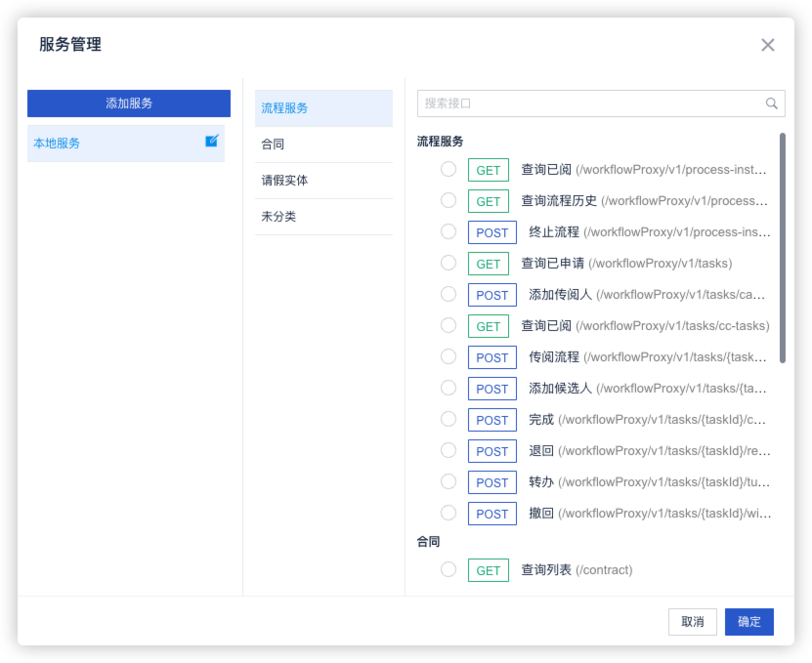Image resolution: width=812 pixels, height=663 pixels.
Task: Select the 传阅流程 radio button
Action: [x=449, y=356]
